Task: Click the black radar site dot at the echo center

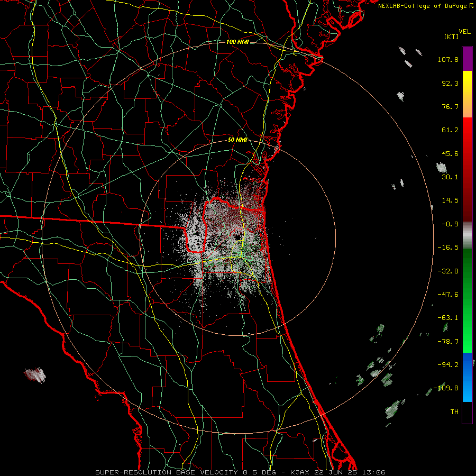Action: 237,237
